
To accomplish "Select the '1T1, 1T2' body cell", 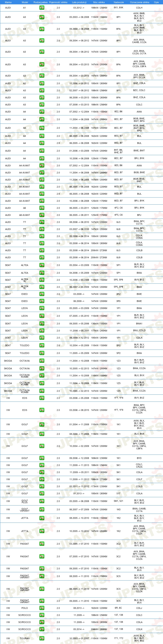I will [118, 638].
